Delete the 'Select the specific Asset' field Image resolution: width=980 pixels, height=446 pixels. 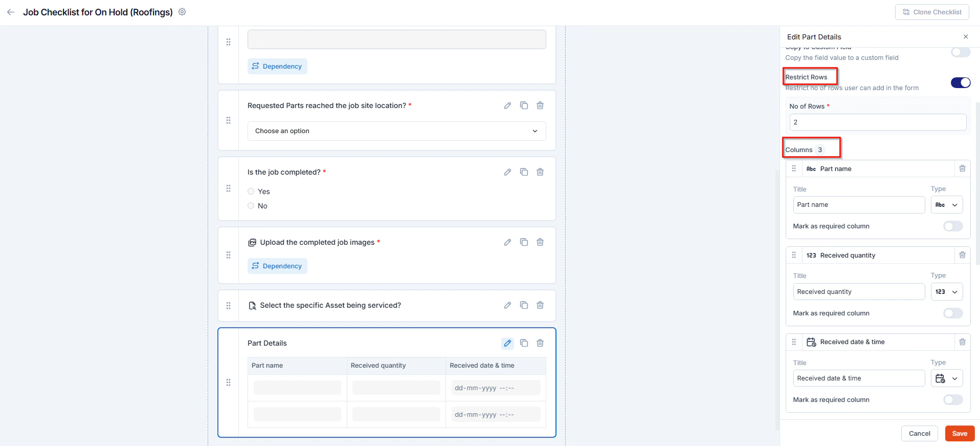(x=540, y=305)
